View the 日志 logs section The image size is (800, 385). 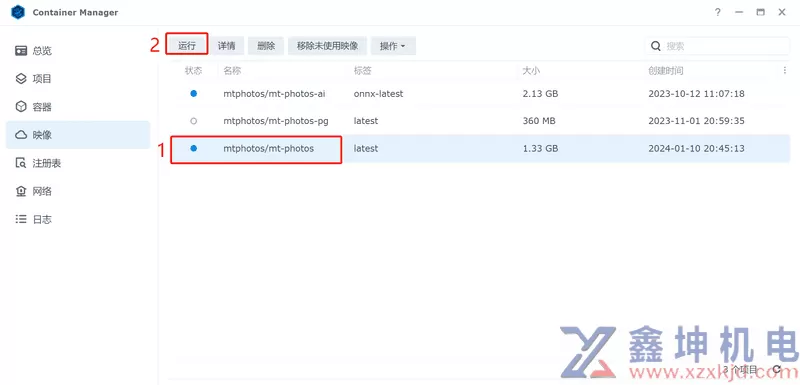coord(78,219)
